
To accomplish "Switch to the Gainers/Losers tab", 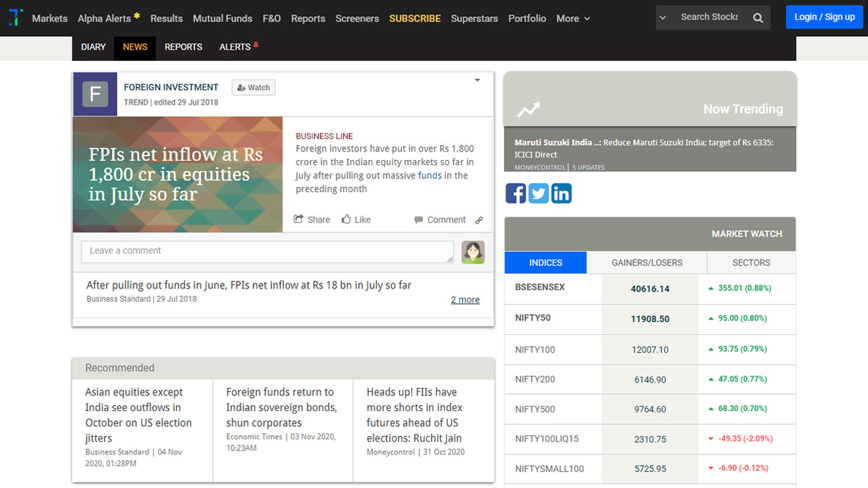I will [647, 262].
